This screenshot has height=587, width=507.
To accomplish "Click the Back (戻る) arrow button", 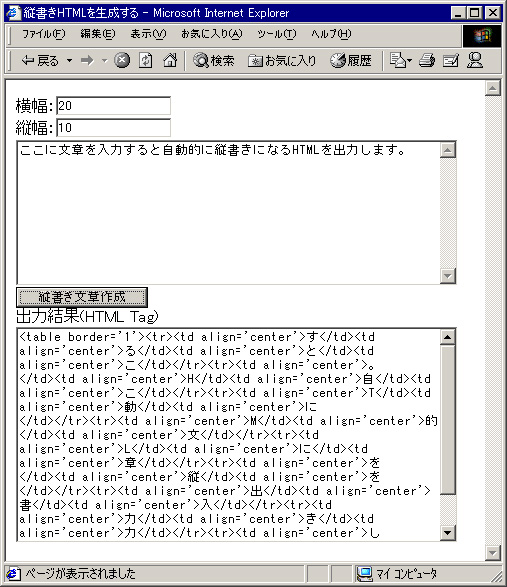I will (40, 60).
